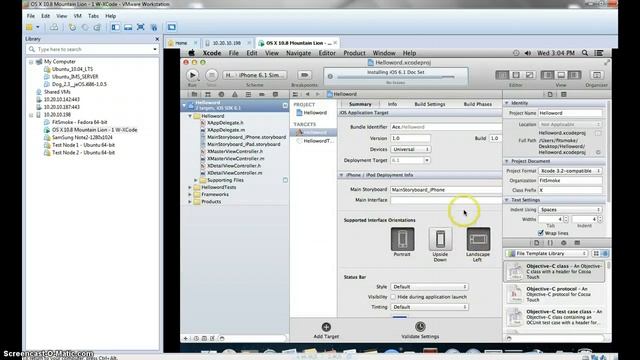Open the Tinting Default dropdown
Screen dimensions: 640x360
429,307
